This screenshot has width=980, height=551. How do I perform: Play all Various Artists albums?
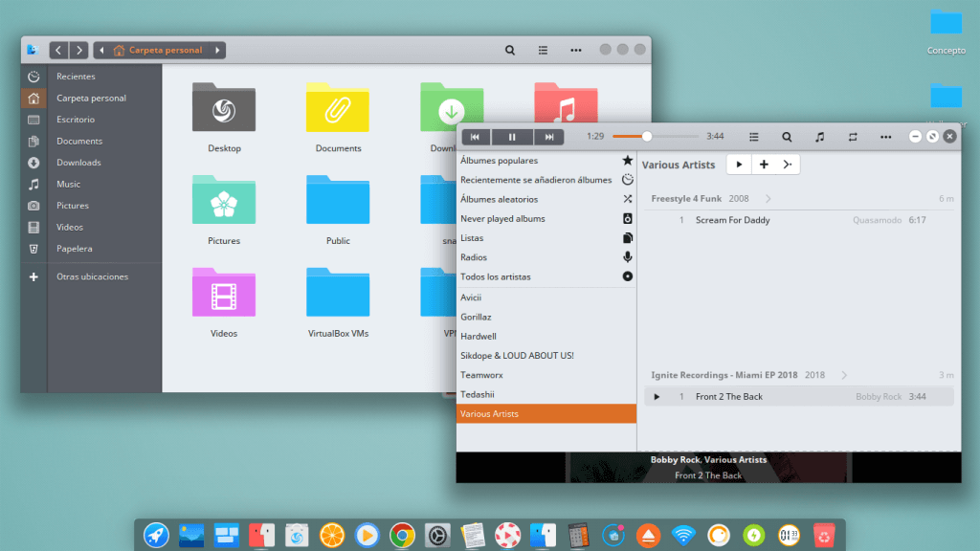click(740, 165)
